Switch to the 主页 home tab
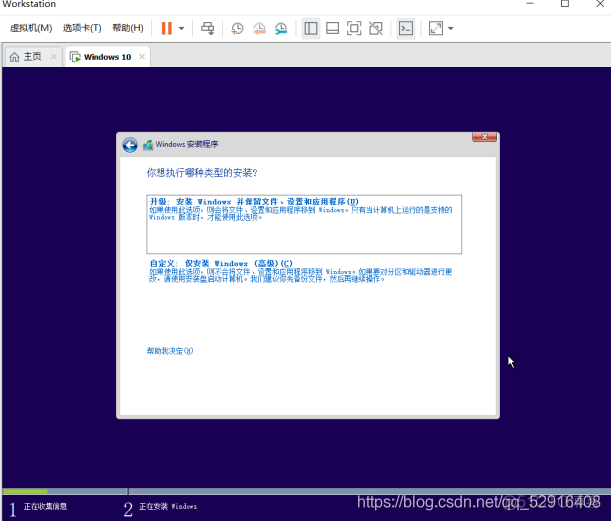 [x=26, y=57]
